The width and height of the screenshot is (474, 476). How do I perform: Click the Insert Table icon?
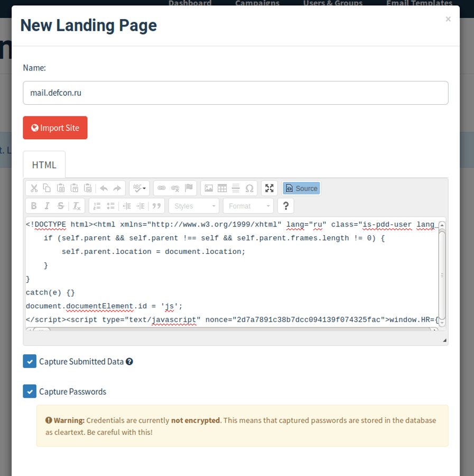pyautogui.click(x=222, y=188)
